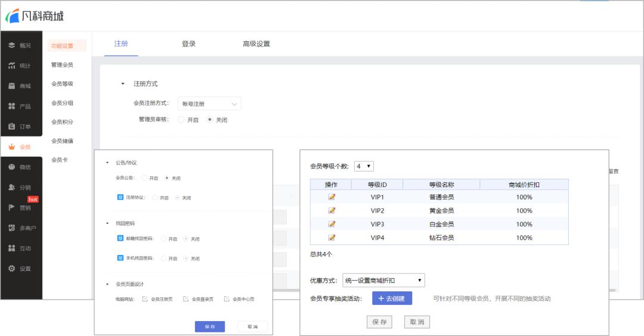Open the 微信 WeChat sidebar icon

tap(12, 167)
